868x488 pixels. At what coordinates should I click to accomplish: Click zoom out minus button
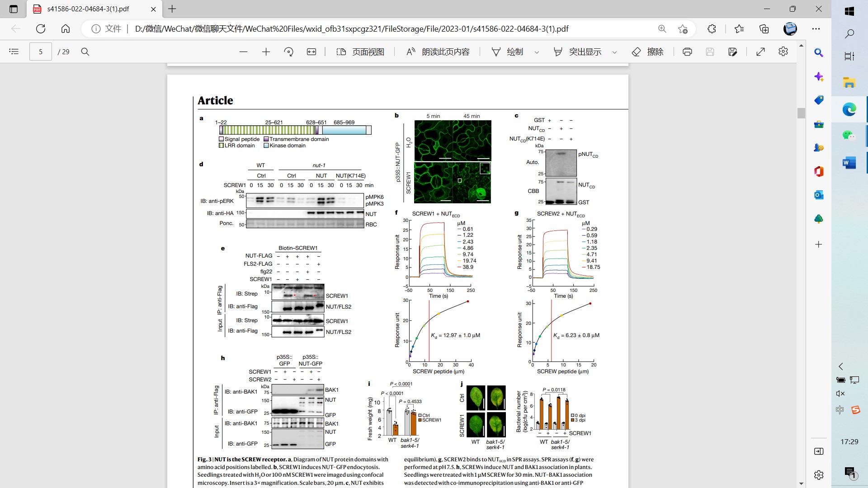243,52
